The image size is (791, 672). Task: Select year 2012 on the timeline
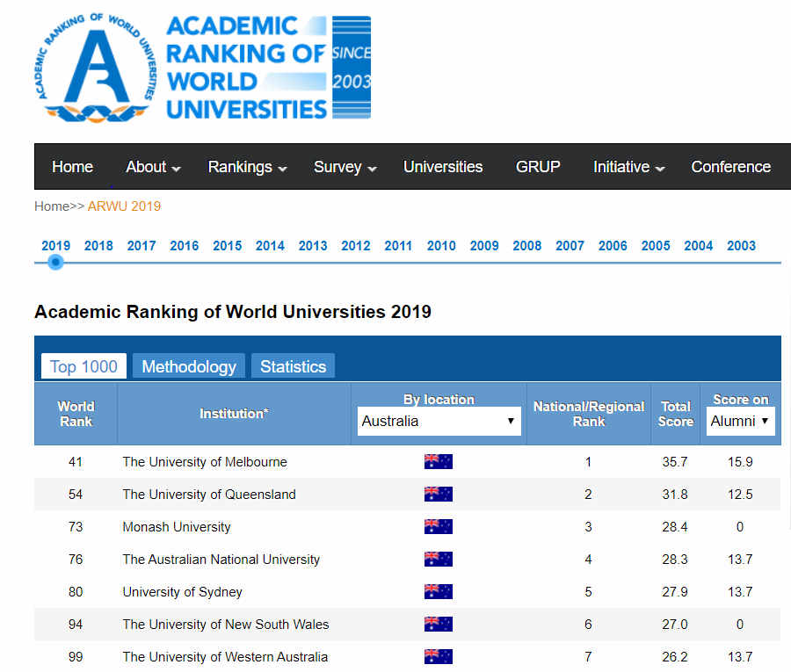[356, 246]
